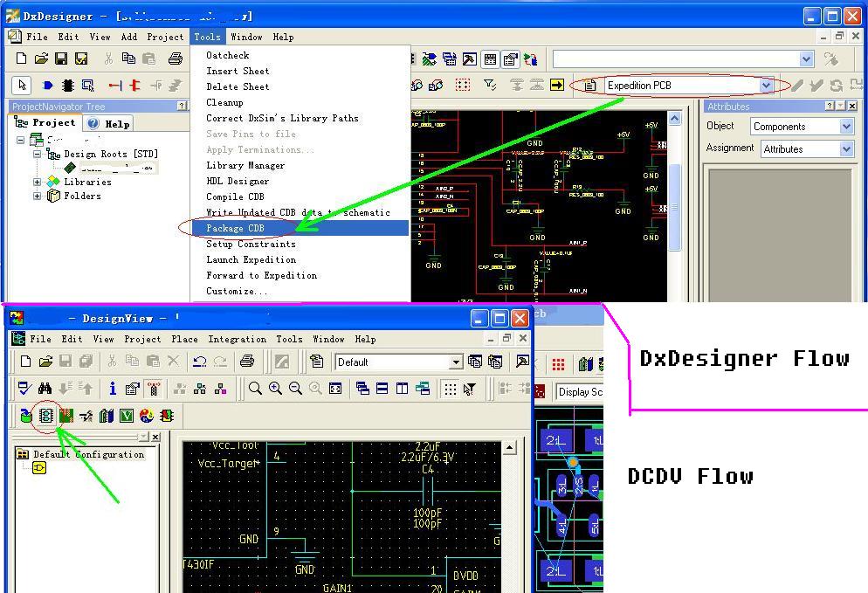The width and height of the screenshot is (868, 593).
Task: Toggle the selection filter cursor icon
Action: 470,389
